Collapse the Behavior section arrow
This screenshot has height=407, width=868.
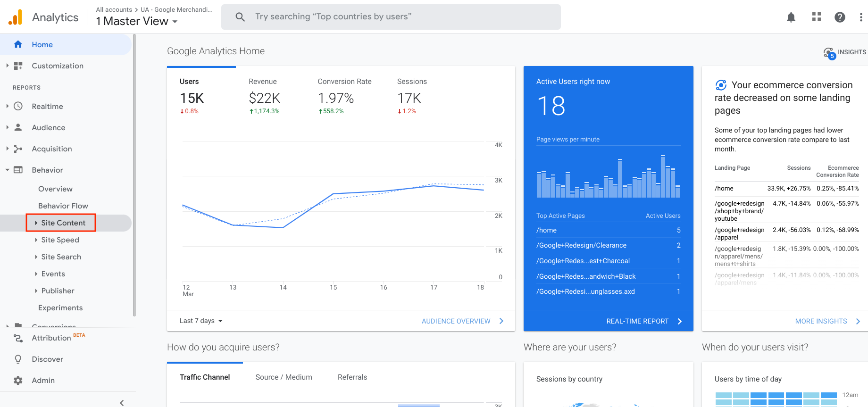coord(7,170)
